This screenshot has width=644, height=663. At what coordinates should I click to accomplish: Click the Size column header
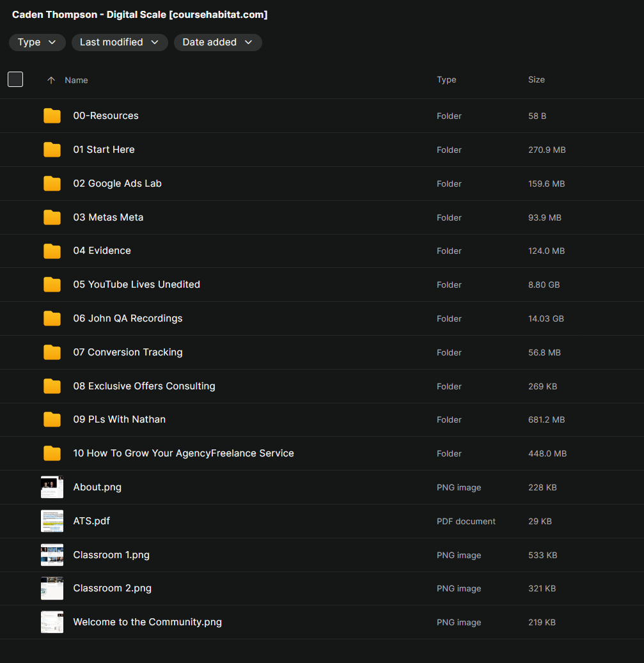[536, 80]
